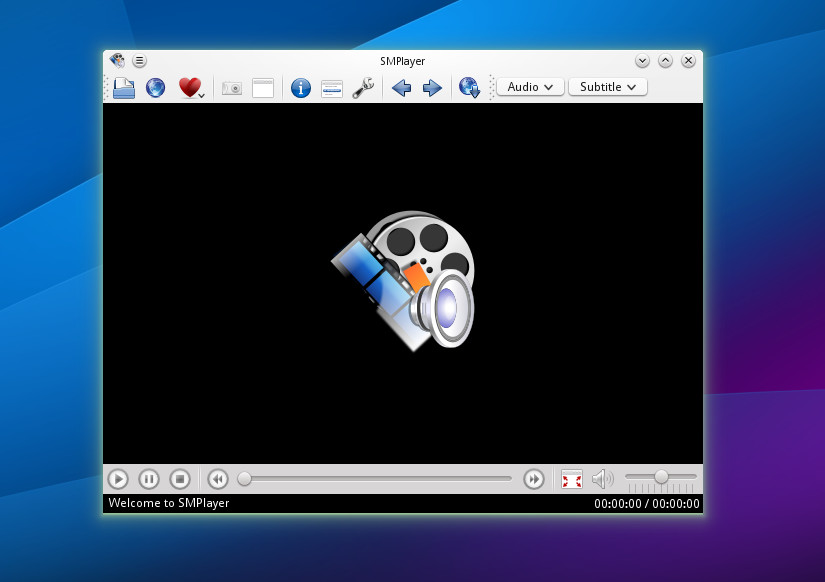Click the 00:00:00 / 00:00:00 time display

(647, 504)
